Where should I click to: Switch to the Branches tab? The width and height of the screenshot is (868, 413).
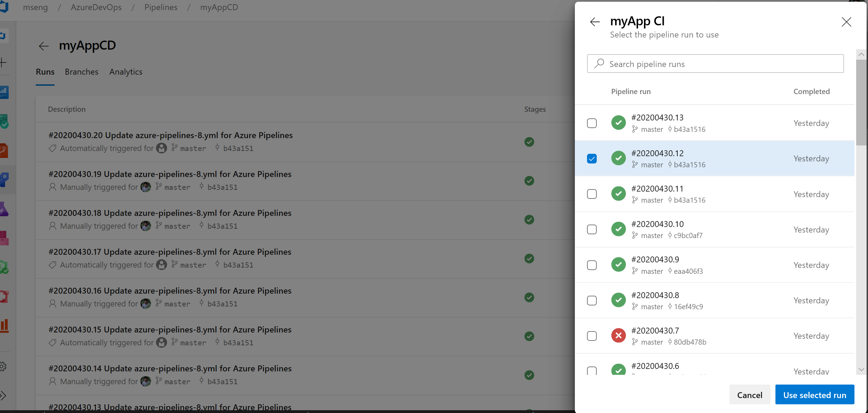[x=82, y=71]
